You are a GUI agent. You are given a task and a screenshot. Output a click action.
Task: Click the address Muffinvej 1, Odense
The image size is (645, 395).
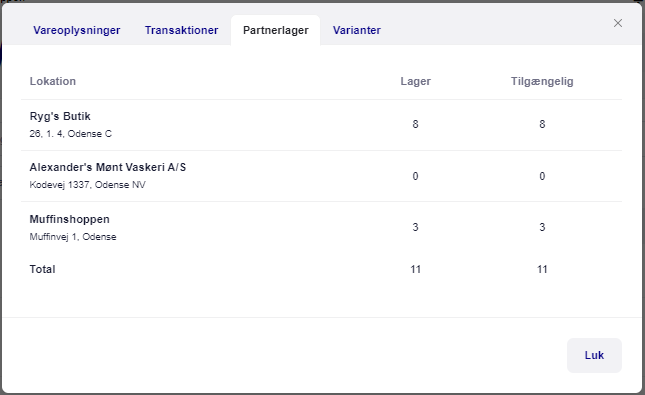click(73, 237)
